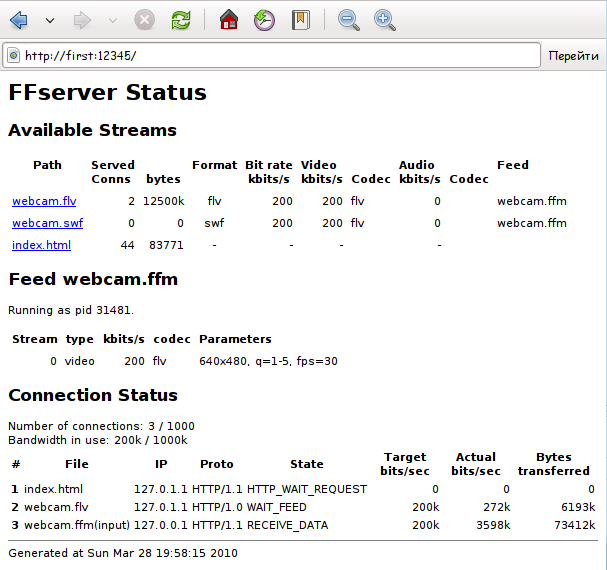
Task: Click 'Number of connections: 3 / 1000'
Action: coord(101,426)
